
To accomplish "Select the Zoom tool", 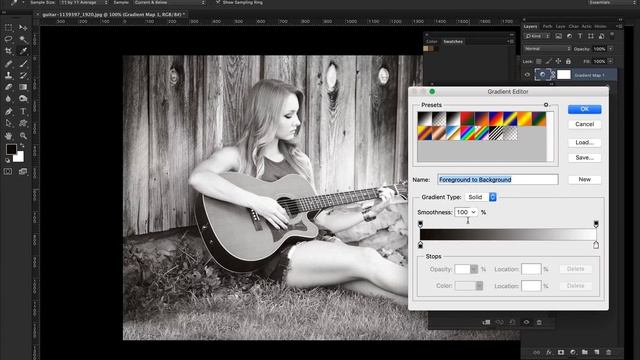I will coord(23,136).
